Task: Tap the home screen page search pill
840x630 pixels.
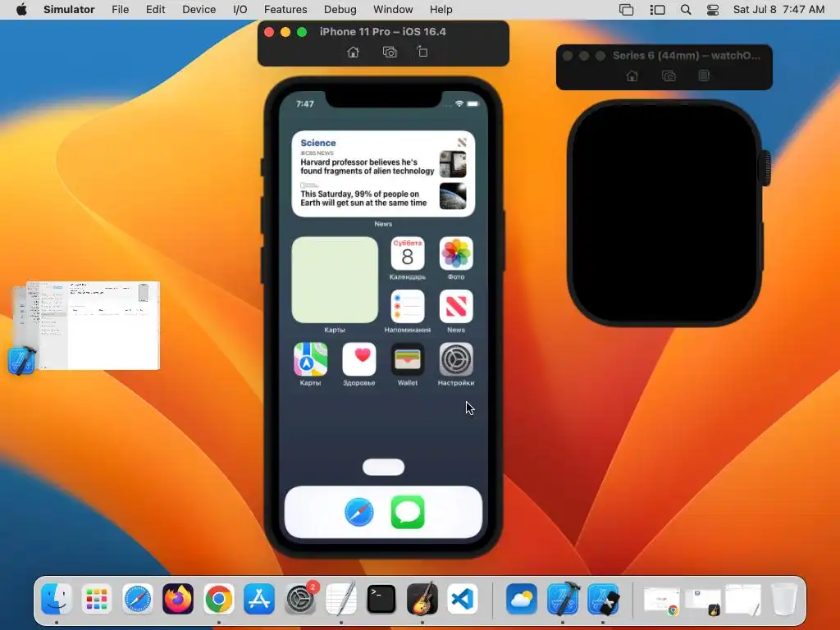Action: click(384, 467)
